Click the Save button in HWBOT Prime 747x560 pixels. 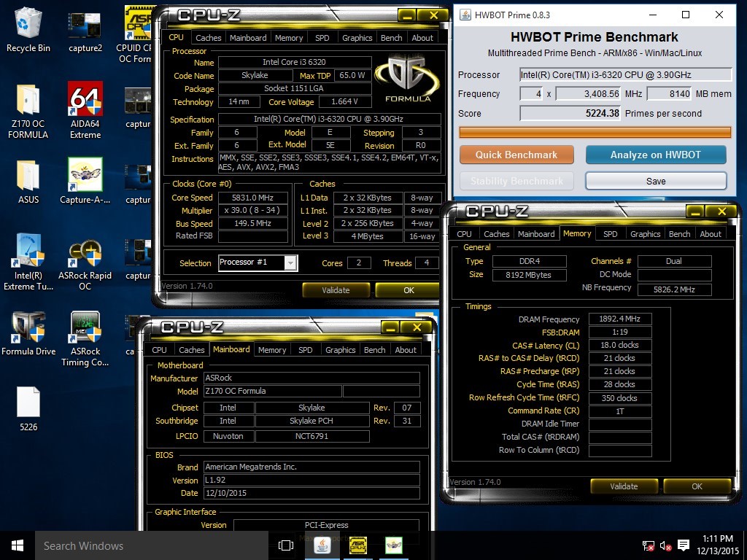(656, 181)
